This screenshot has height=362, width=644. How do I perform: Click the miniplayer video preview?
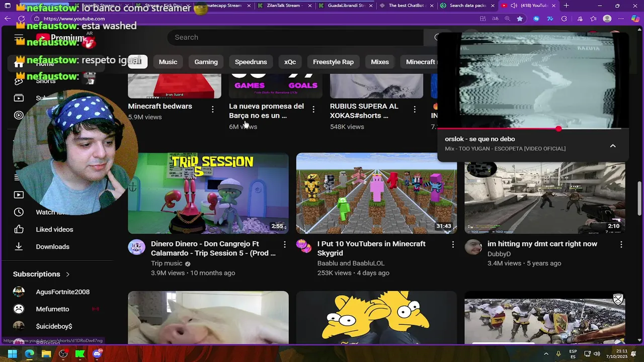click(533, 80)
